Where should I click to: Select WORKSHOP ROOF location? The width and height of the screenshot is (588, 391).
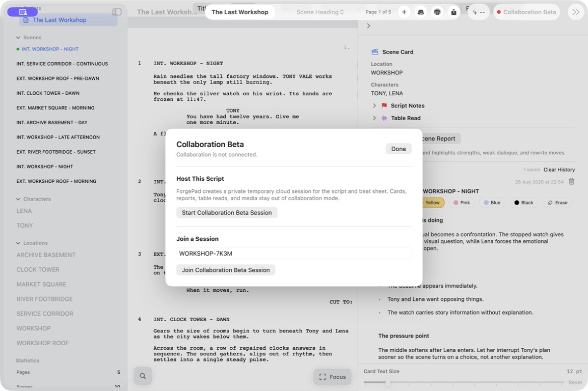(43, 343)
